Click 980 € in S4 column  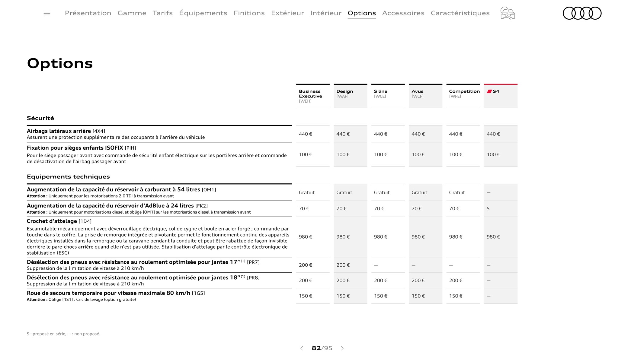click(493, 237)
